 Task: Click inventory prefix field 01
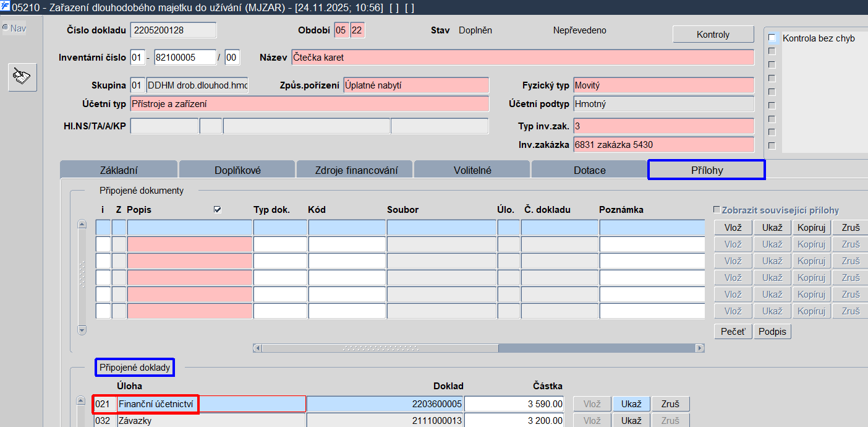[x=137, y=58]
